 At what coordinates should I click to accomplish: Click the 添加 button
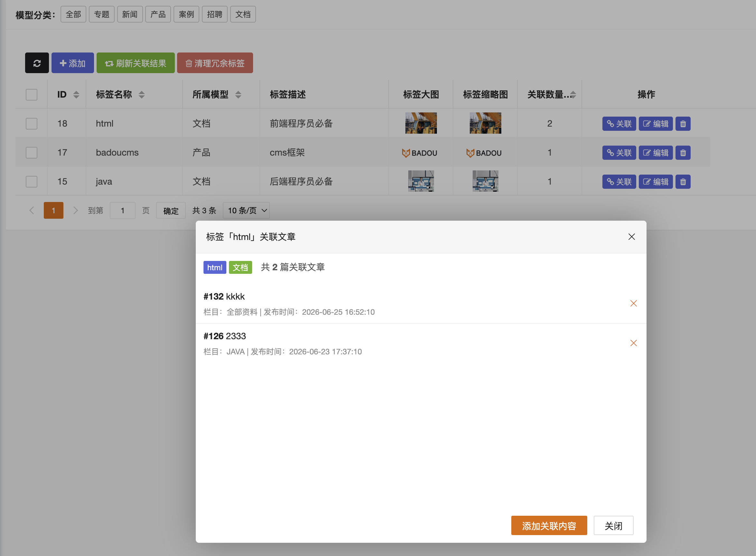click(x=73, y=63)
